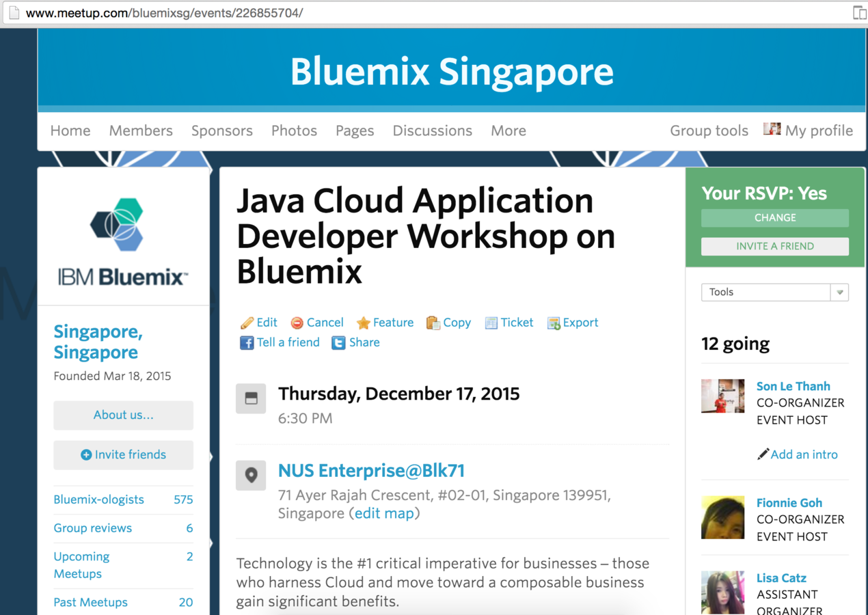Click the 575 member count

tap(183, 500)
